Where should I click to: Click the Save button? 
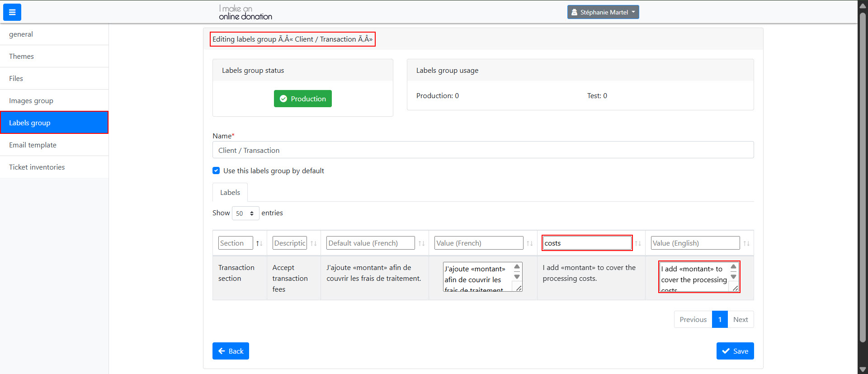coord(735,351)
